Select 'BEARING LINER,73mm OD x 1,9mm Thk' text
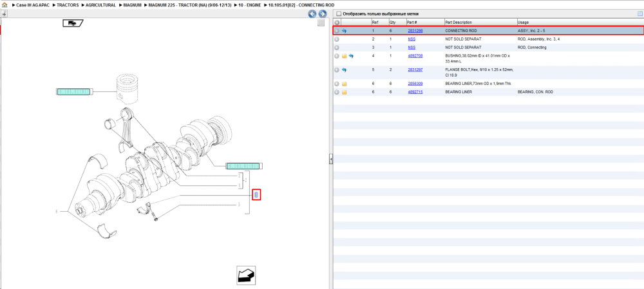This screenshot has width=644, height=289. click(478, 84)
